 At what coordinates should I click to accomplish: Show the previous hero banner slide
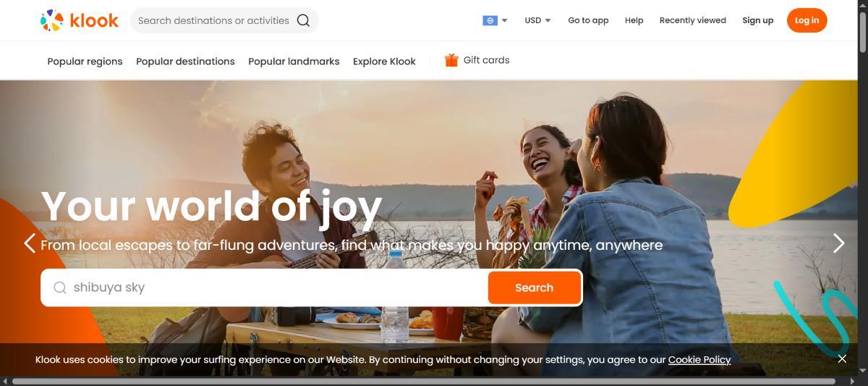pos(30,243)
